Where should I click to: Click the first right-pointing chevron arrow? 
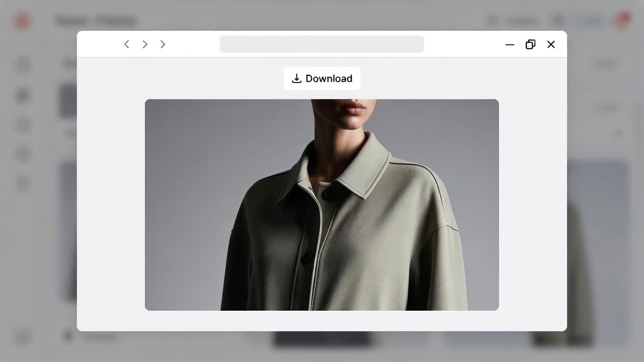[x=145, y=44]
